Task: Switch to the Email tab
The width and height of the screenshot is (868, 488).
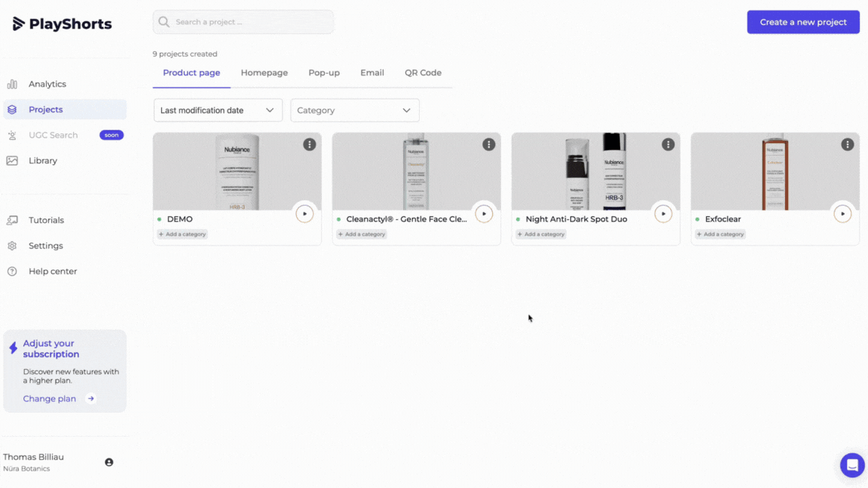Action: click(372, 73)
